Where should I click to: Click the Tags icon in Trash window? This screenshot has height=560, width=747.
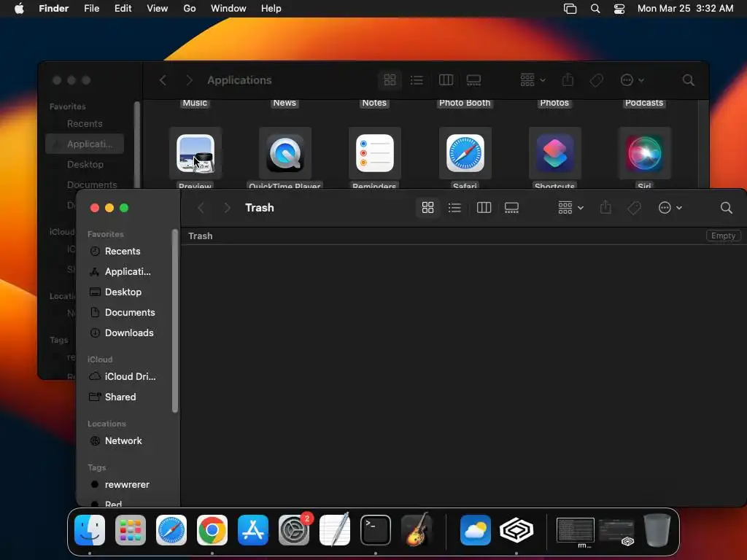pos(634,208)
